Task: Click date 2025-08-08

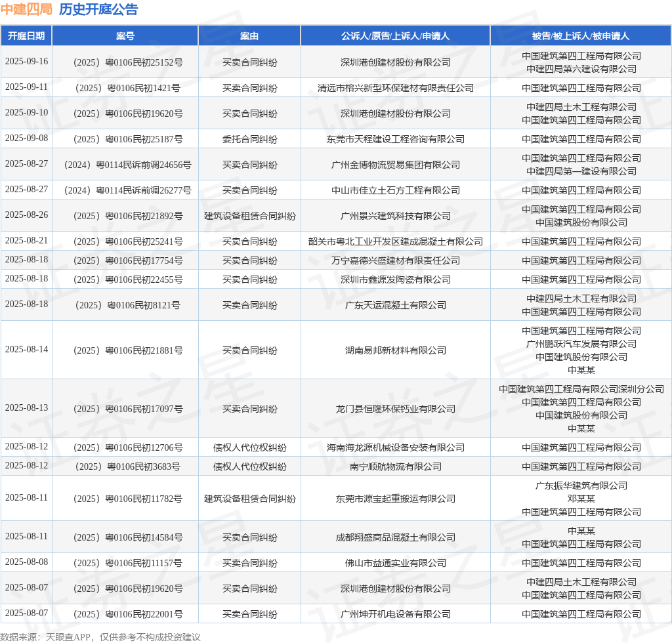Action: (x=26, y=562)
